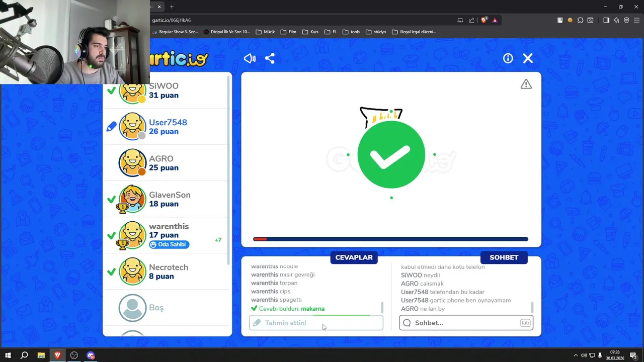The width and height of the screenshot is (644, 362).
Task: Click the tab search window icon
Action: click(590, 20)
